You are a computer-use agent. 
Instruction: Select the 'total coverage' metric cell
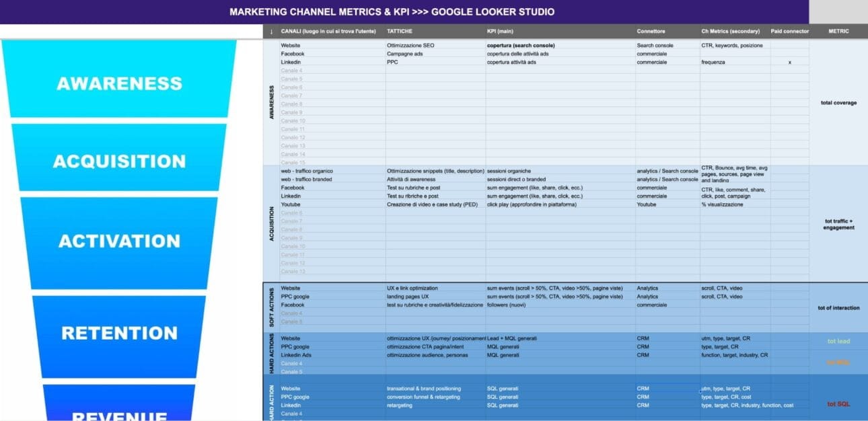[x=838, y=103]
